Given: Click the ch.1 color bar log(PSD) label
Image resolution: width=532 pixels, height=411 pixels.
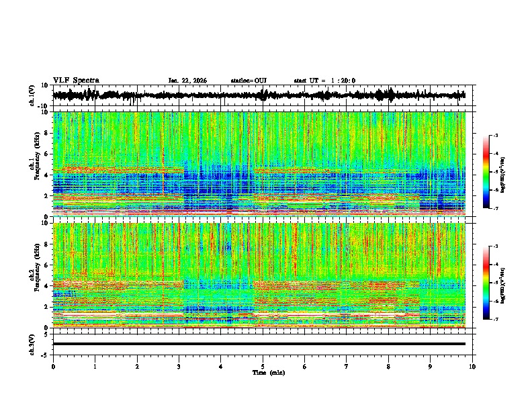Looking at the screenshot, I should (x=503, y=175).
